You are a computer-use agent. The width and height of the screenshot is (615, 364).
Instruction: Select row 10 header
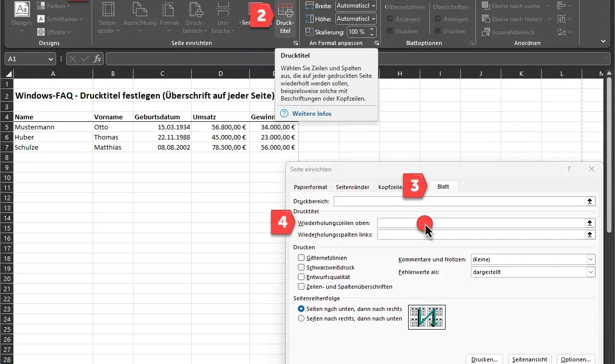(x=7, y=177)
